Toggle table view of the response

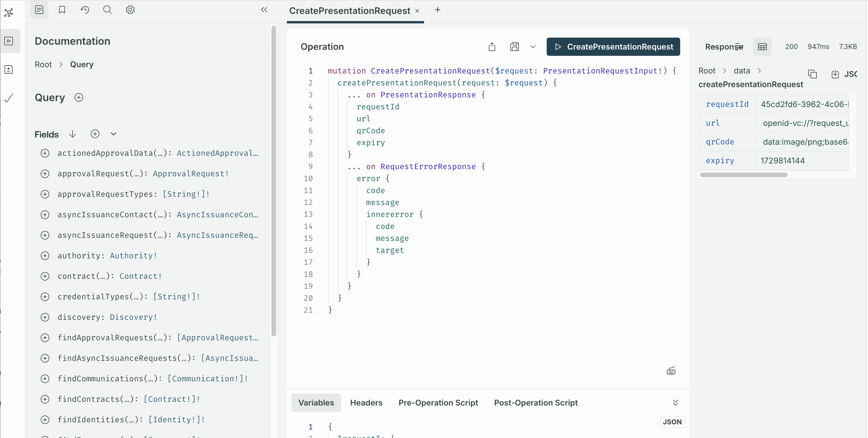click(762, 46)
